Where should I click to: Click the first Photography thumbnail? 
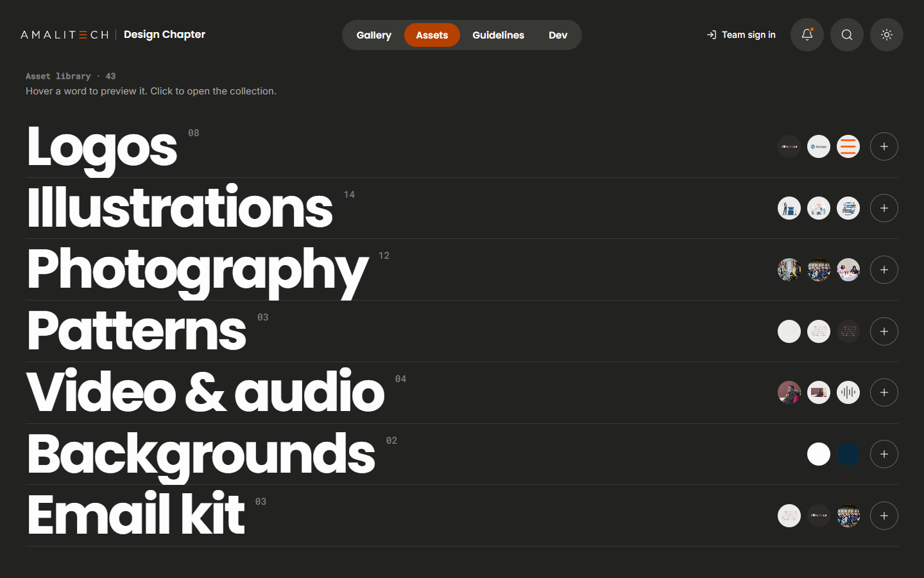(x=789, y=270)
